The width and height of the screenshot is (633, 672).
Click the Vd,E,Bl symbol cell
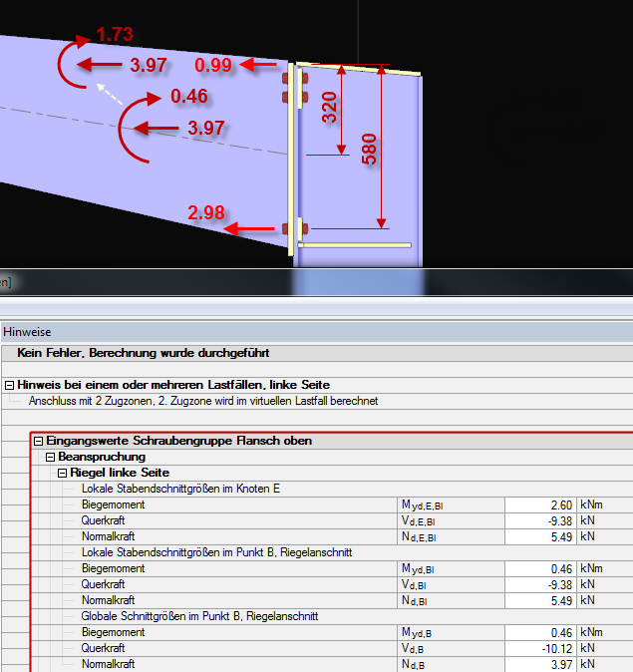[x=451, y=520]
